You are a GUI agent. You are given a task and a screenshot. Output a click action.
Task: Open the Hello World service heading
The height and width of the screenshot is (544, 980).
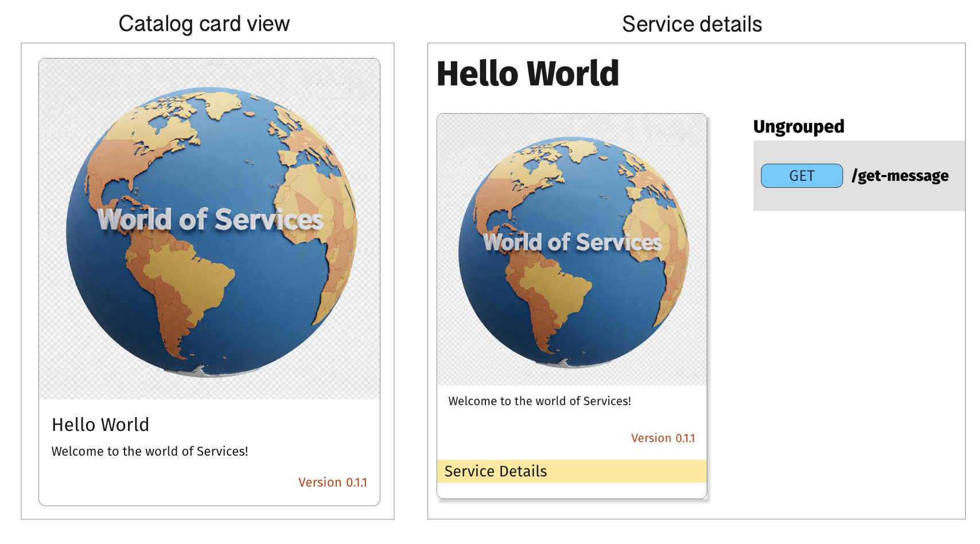527,73
